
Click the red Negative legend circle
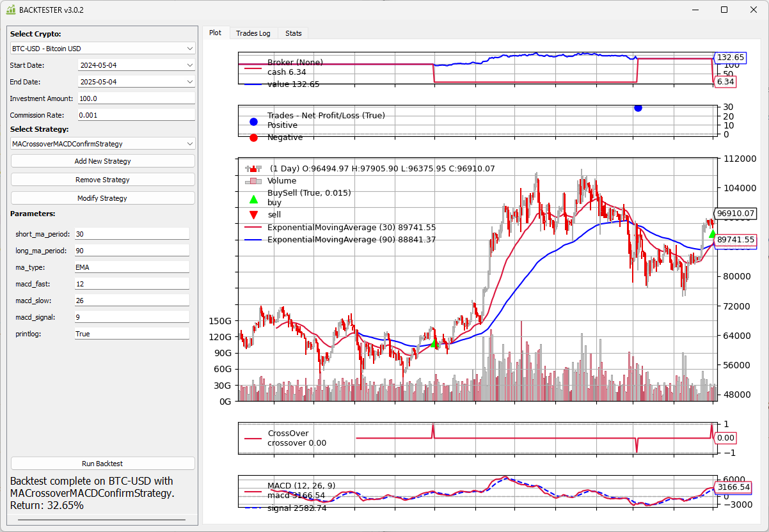pos(253,137)
